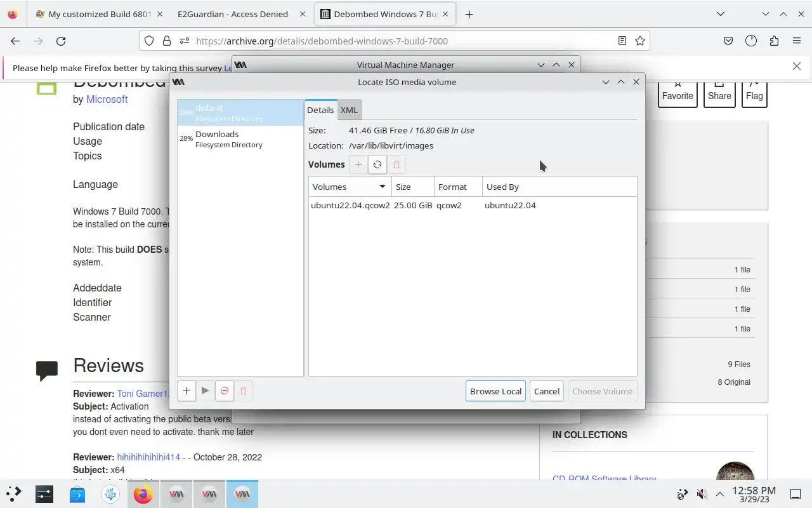Toggle reader view icon in address bar
Viewport: 812px width, 508px height.
(622, 41)
